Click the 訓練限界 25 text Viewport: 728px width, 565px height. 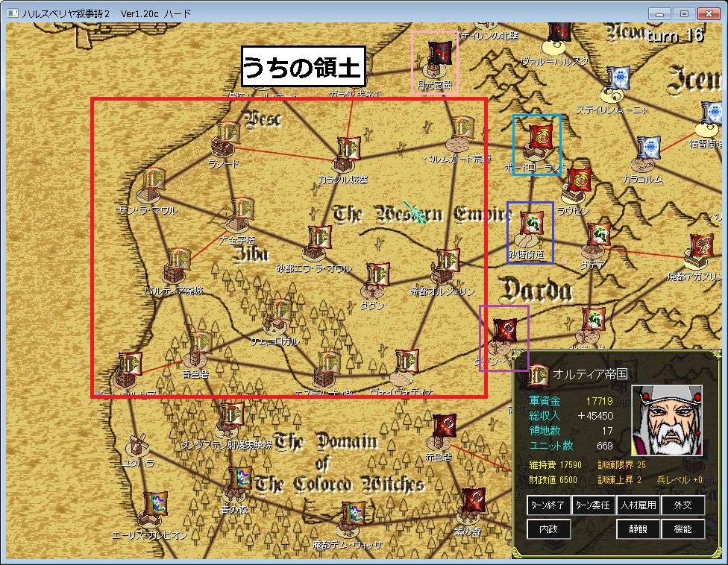click(x=621, y=465)
